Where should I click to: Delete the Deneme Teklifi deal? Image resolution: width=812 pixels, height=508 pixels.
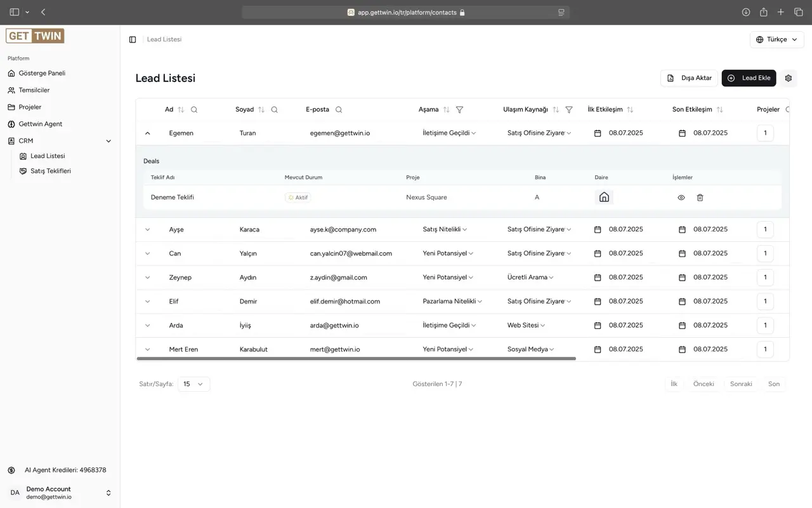click(x=700, y=197)
